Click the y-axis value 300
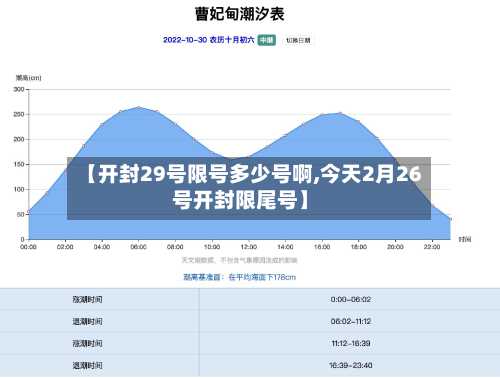This screenshot has height=378, width=500. (x=19, y=89)
